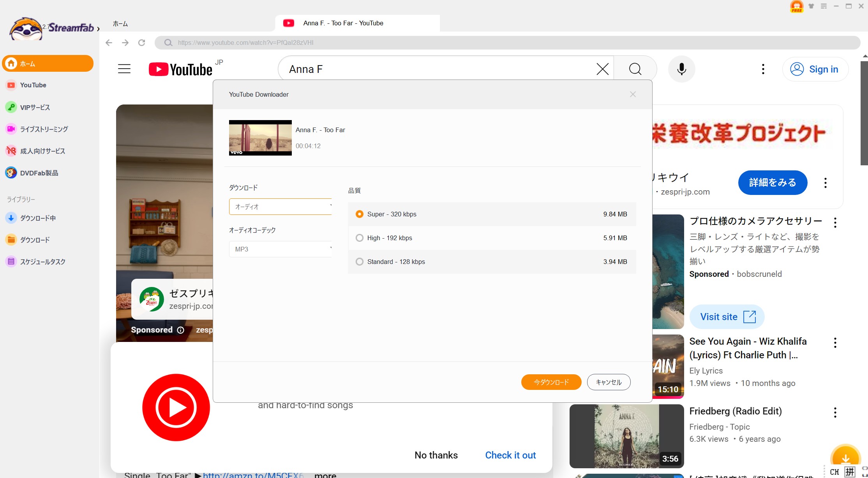
Task: Click the page vertical scrollbar
Action: [x=864, y=113]
